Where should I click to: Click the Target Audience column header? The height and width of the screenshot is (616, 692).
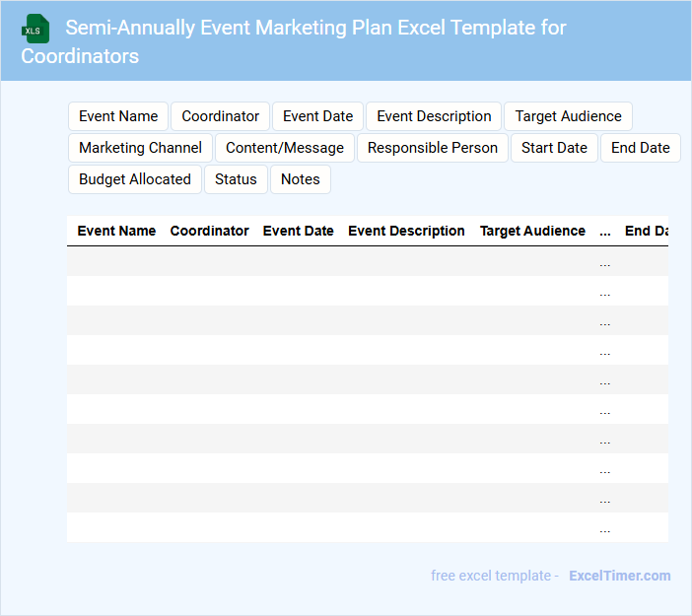pos(532,231)
